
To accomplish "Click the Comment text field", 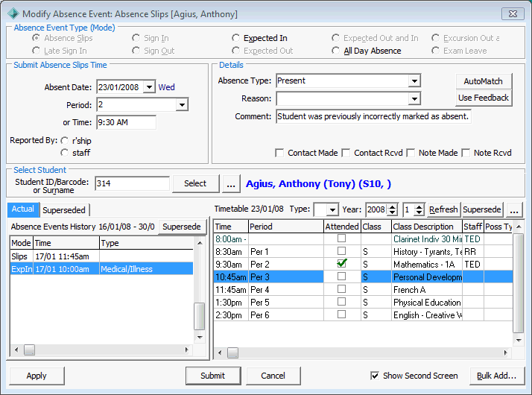I will (x=373, y=116).
